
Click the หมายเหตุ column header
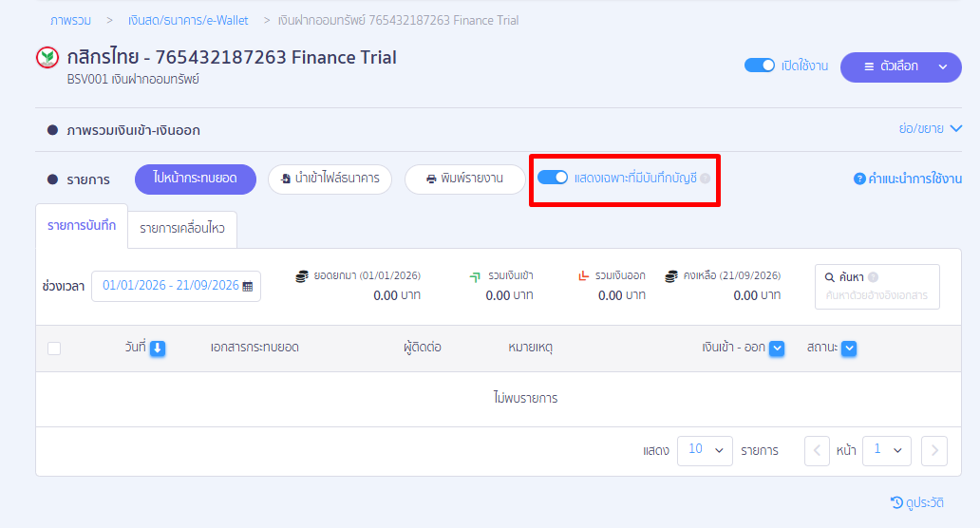(x=531, y=348)
